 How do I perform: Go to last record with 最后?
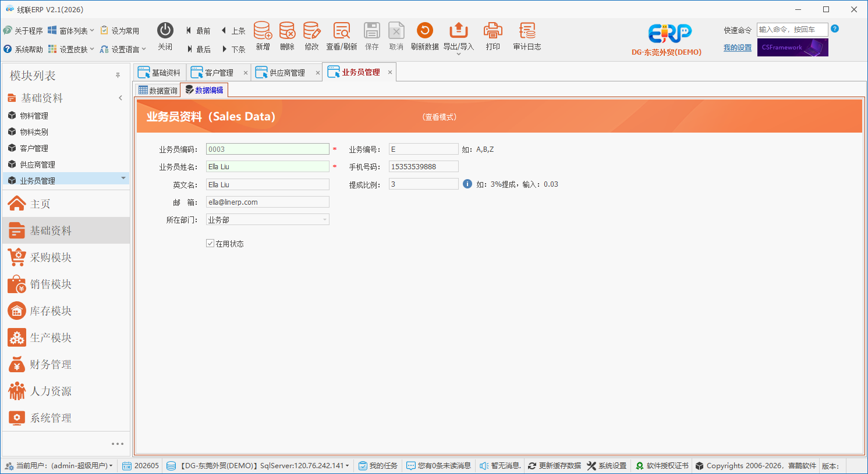click(199, 49)
